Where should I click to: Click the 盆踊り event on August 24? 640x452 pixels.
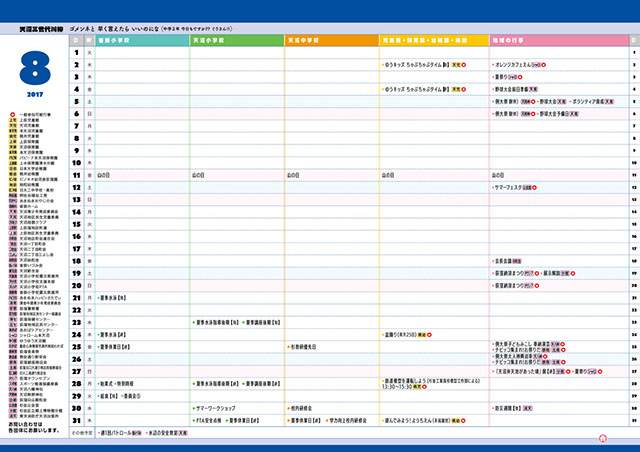399,334
